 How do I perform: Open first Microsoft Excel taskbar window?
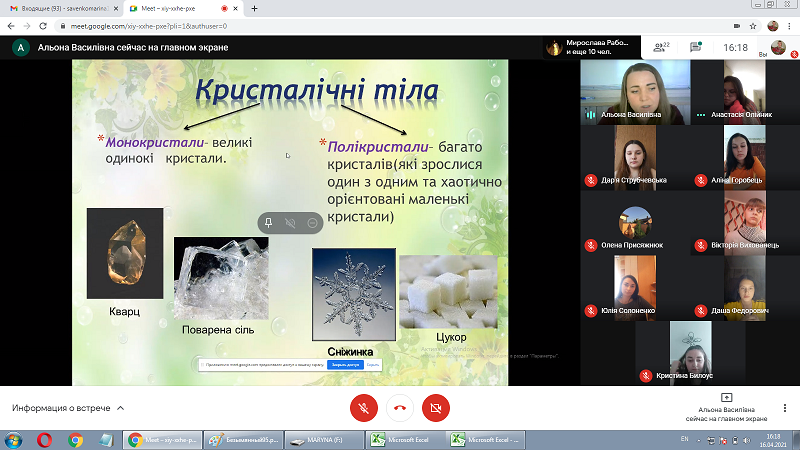click(406, 440)
